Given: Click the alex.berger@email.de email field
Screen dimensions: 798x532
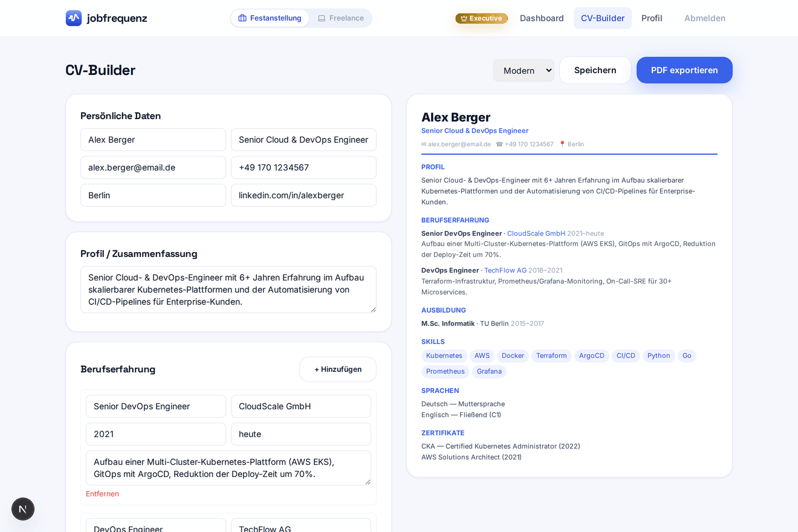Looking at the screenshot, I should click(153, 167).
